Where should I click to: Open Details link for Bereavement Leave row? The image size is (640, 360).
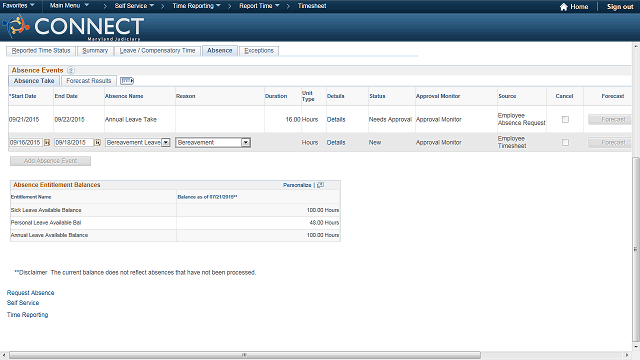pyautogui.click(x=336, y=142)
